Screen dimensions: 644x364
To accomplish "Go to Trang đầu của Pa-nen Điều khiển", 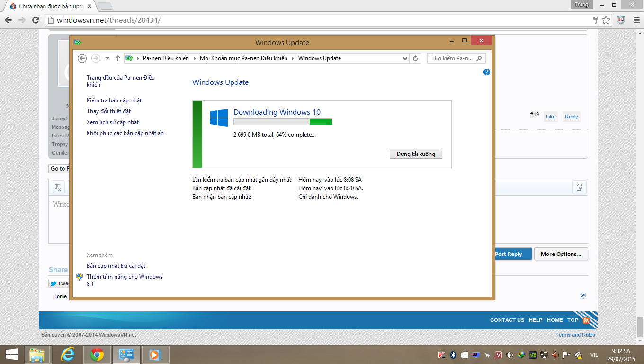I will [x=121, y=81].
